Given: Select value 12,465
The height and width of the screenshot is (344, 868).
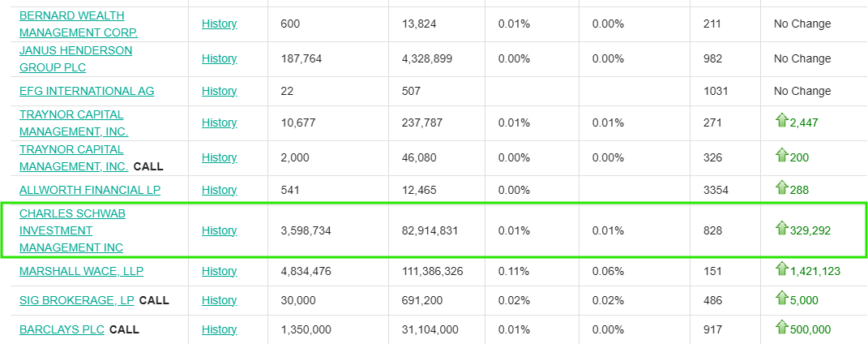Looking at the screenshot, I should tap(419, 190).
